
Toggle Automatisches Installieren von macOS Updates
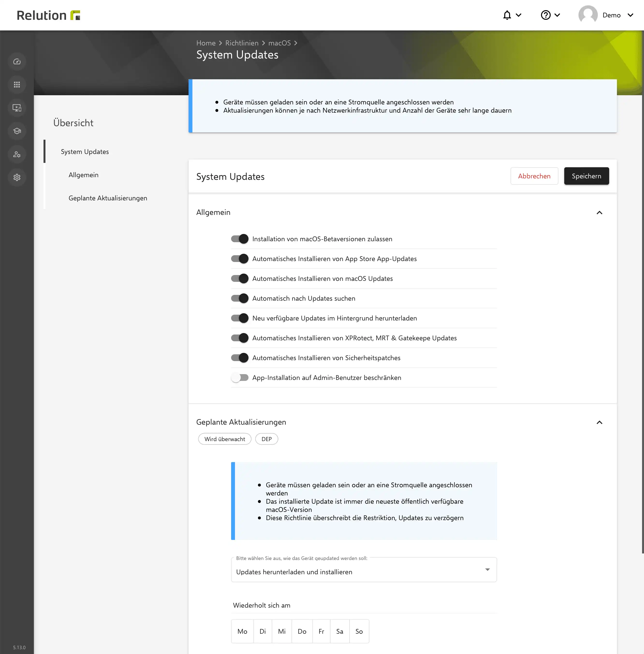[x=240, y=279]
